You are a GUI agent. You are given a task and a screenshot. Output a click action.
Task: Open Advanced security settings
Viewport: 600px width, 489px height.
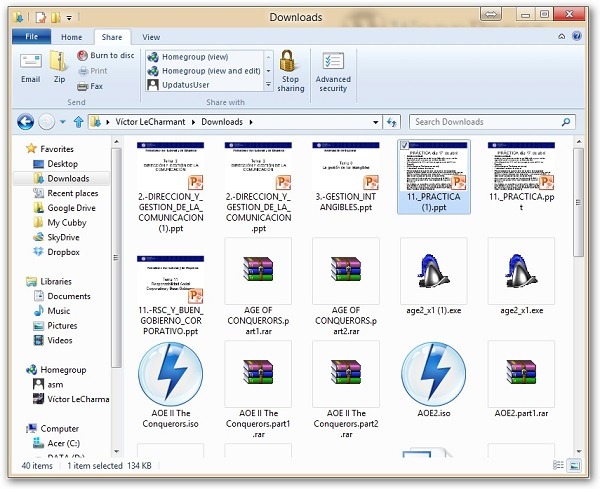[333, 72]
